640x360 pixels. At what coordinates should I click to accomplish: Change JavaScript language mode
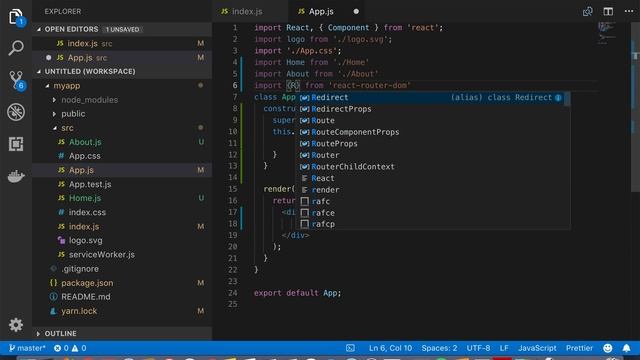537,348
